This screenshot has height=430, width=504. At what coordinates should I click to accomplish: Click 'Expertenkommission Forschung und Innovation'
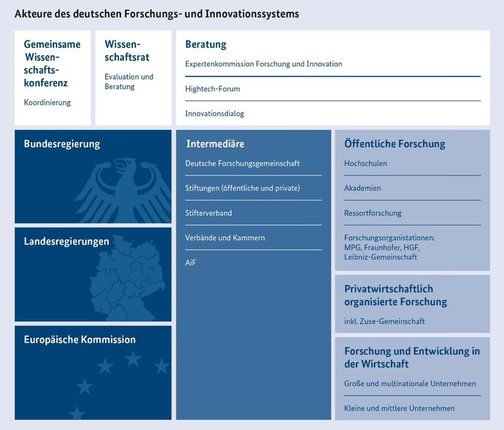click(264, 64)
